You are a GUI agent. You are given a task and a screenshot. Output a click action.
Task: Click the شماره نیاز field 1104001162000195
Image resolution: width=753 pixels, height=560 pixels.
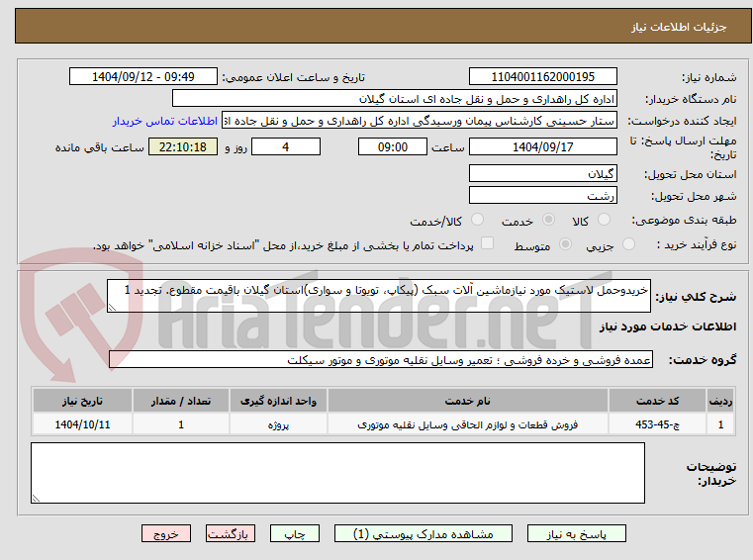pyautogui.click(x=542, y=77)
